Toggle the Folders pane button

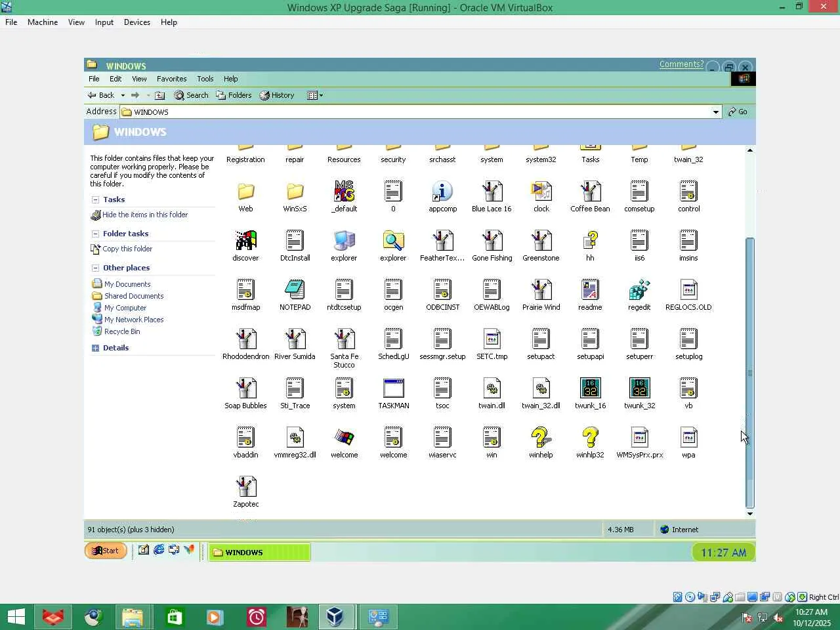[x=234, y=95]
